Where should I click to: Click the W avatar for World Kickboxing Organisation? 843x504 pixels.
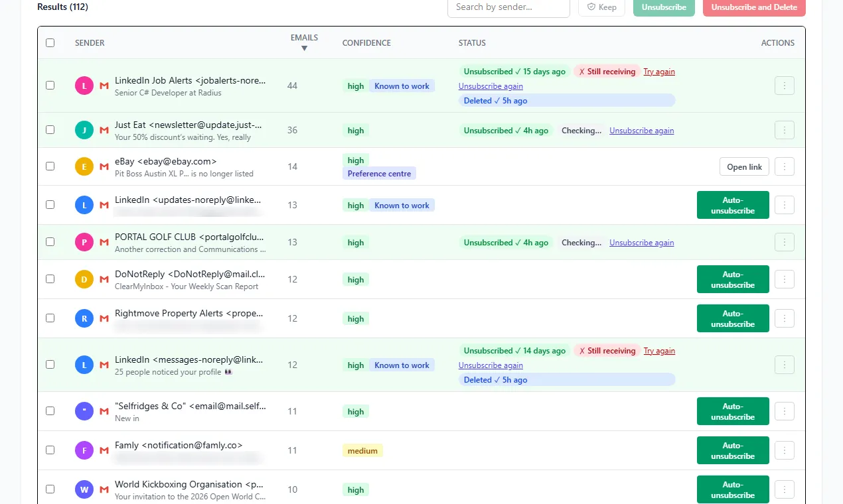pos(84,489)
